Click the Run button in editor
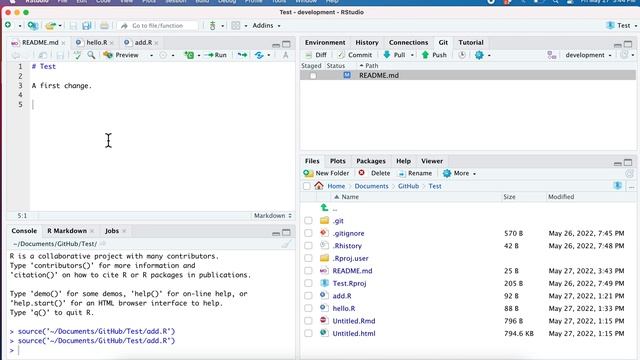The height and width of the screenshot is (360, 640). coord(216,55)
